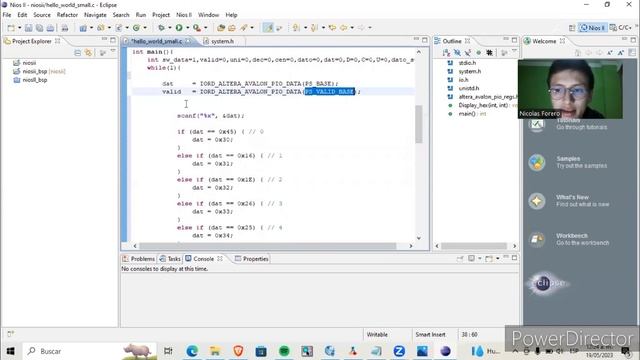Click the Previous Annotation toolbar icon
The image size is (640, 360).
coord(314,28)
